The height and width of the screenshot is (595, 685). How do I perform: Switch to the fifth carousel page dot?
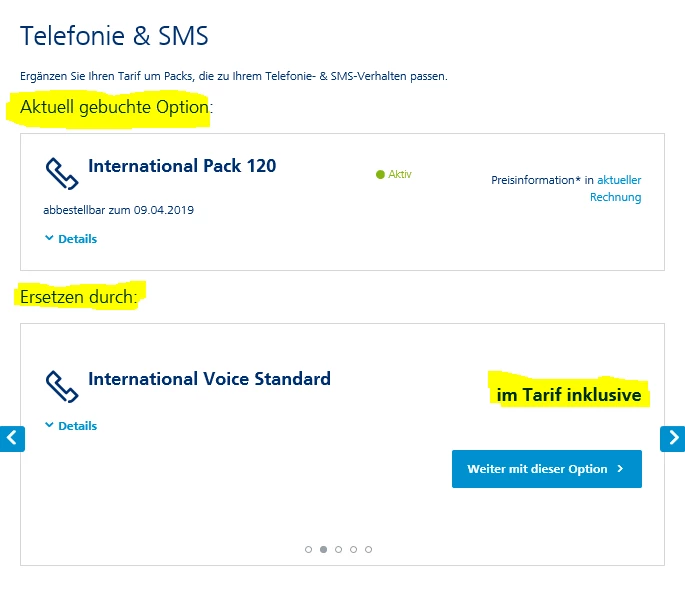point(369,549)
